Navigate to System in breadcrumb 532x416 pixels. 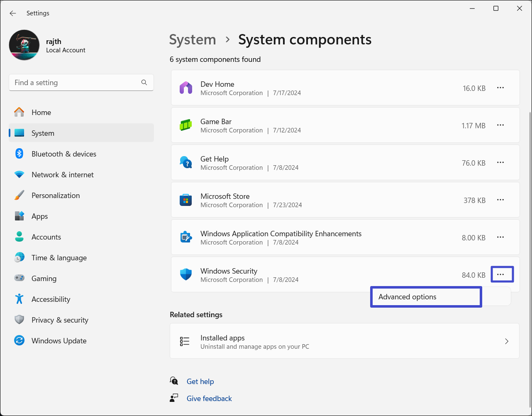tap(193, 40)
